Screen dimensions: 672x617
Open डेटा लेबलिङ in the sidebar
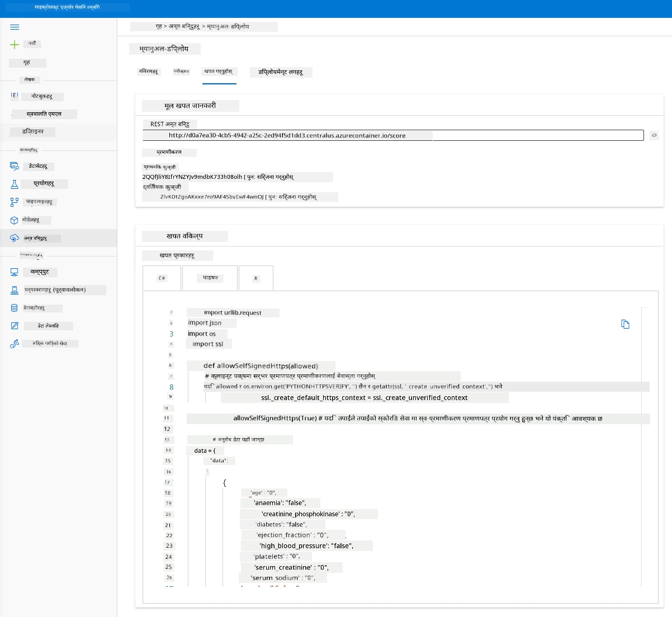coord(49,326)
